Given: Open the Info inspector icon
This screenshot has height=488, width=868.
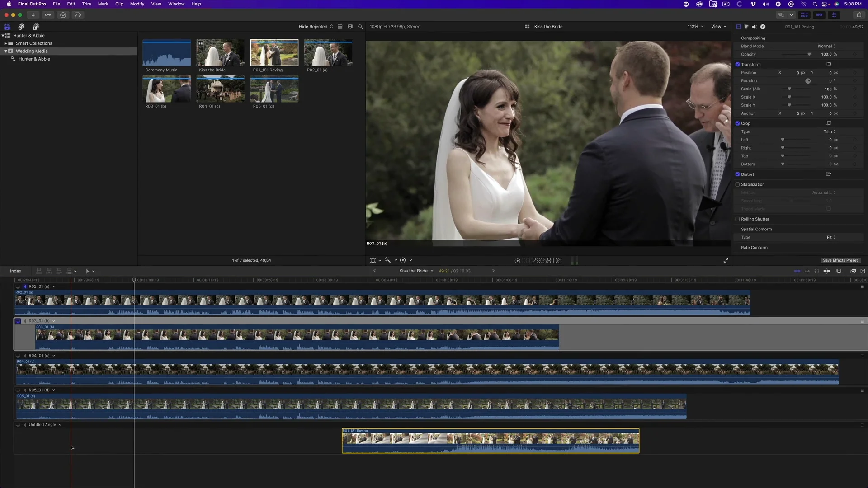Looking at the screenshot, I should click(x=763, y=27).
